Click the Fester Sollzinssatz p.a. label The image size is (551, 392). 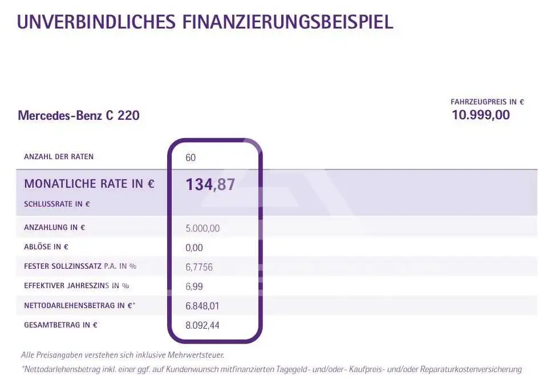coord(80,266)
